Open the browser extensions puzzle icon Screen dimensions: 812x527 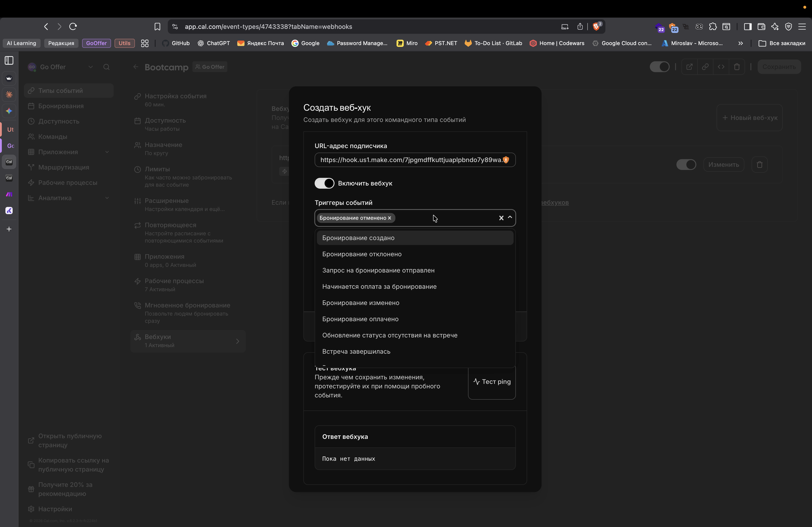[713, 27]
